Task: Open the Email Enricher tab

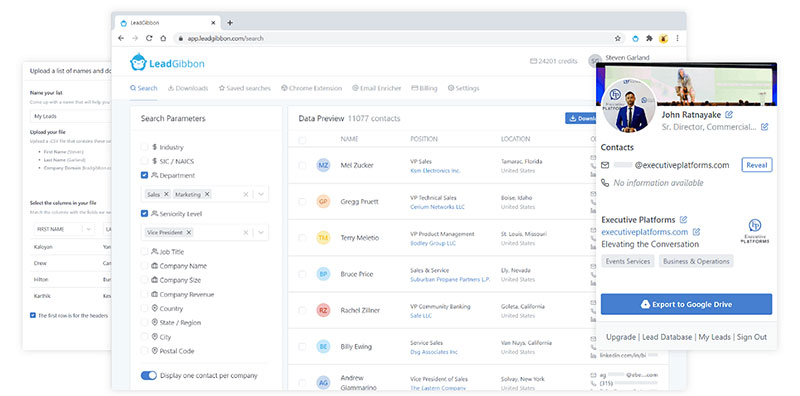Action: [x=377, y=88]
